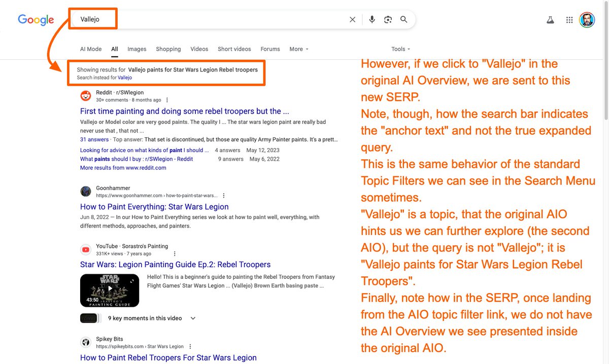Screen dimensions: 609x364
Task: Expand the More search filters dropdown
Action: [x=299, y=49]
